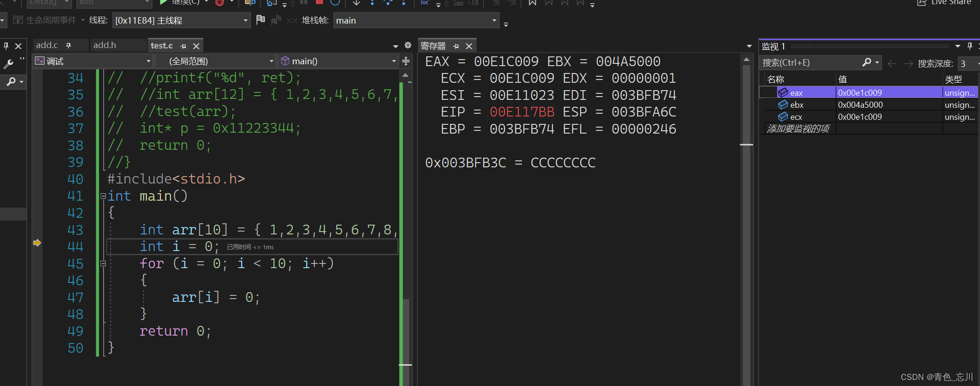
Task: Click the ecx variable icon in Watch
Action: pyautogui.click(x=783, y=117)
